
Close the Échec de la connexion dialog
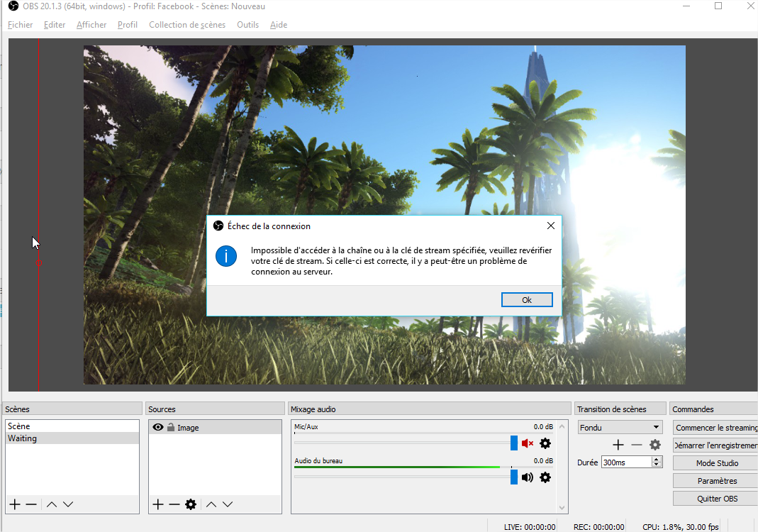[x=551, y=226]
